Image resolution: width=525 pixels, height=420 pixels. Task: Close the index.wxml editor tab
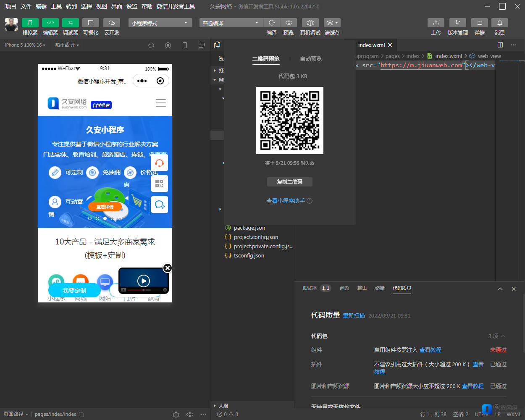(390, 45)
